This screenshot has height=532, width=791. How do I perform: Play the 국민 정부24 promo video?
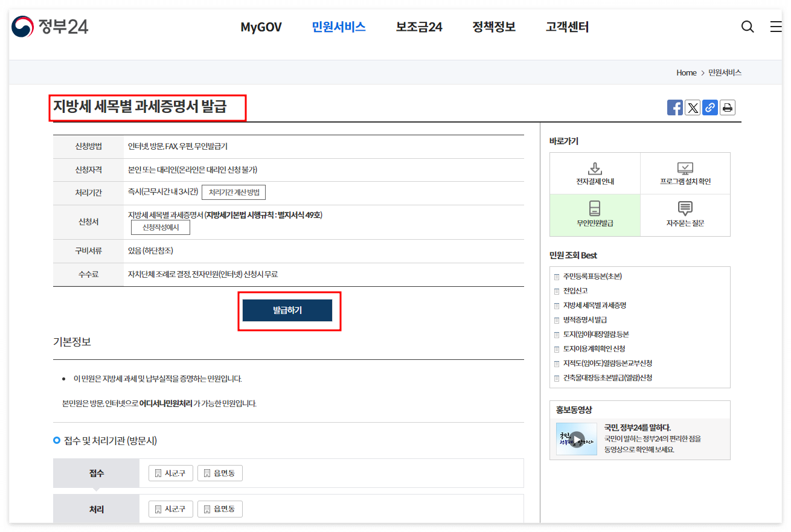coord(577,438)
